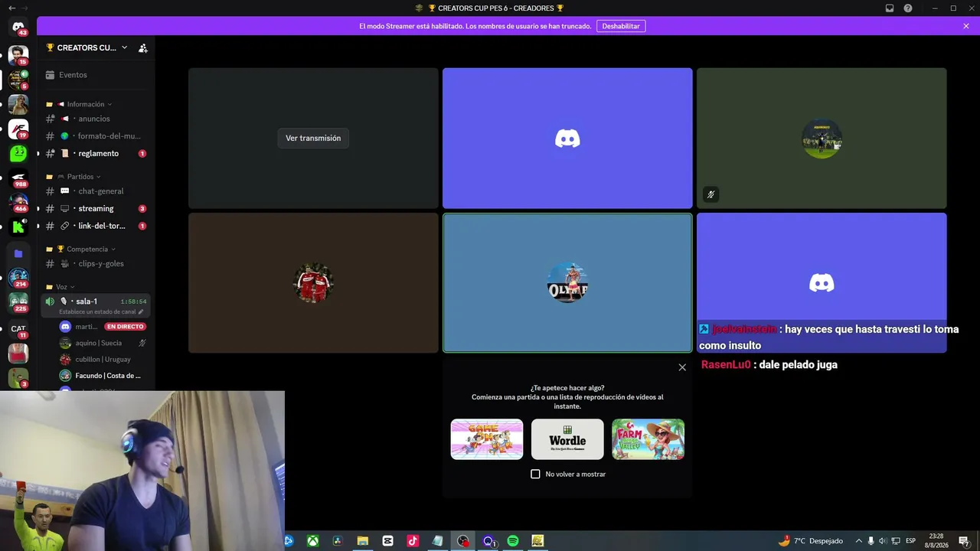Open the weather widget showing 7°C Despejado

tap(810, 541)
